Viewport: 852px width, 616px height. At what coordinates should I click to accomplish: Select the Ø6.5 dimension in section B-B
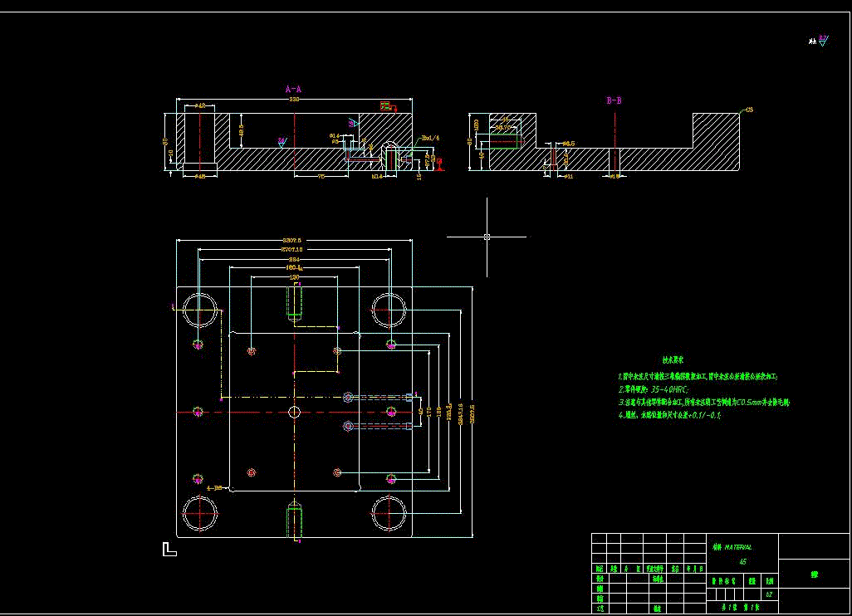coord(568,144)
